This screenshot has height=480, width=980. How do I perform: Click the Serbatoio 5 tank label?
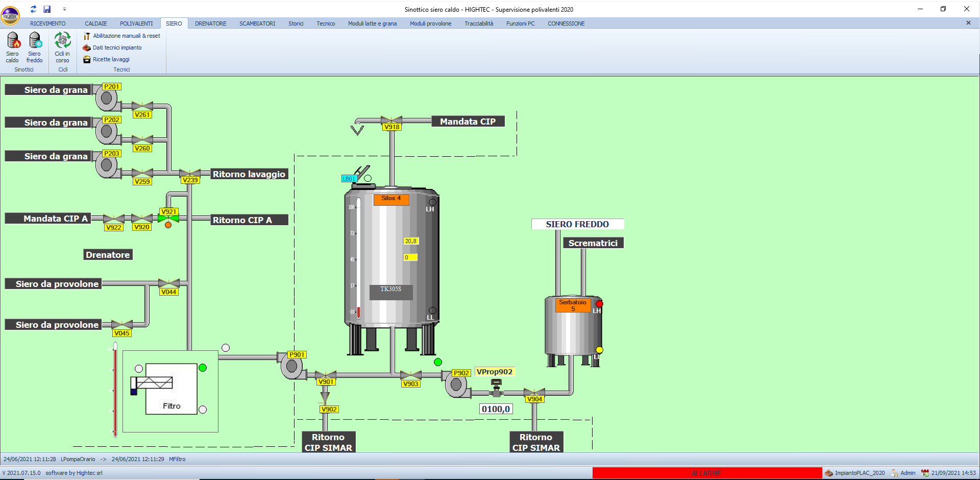tap(573, 305)
